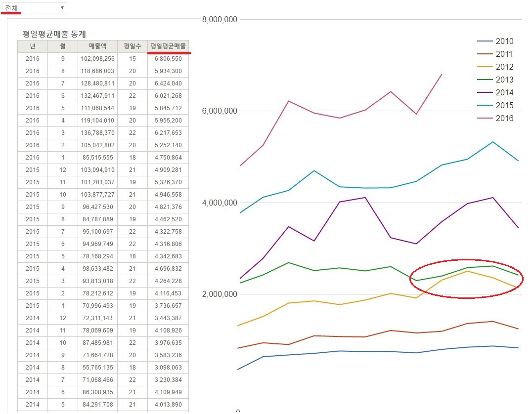Click average cell 5,252,140
The height and width of the screenshot is (414, 532).
(x=168, y=145)
